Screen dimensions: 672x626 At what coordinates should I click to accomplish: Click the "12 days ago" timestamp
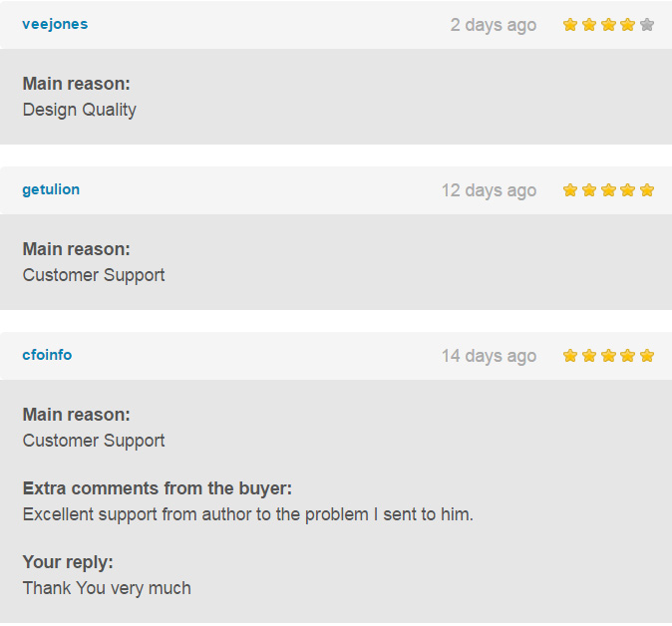click(x=489, y=190)
